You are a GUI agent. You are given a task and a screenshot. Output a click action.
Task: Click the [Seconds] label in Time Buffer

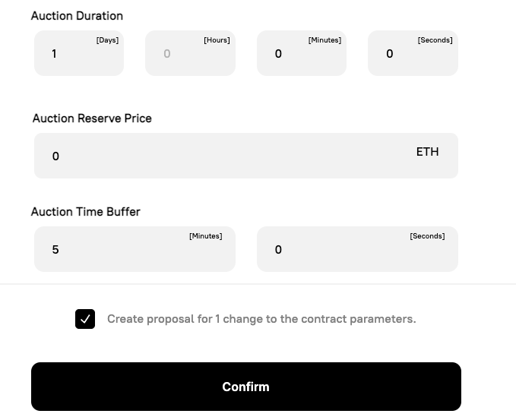[x=427, y=236]
